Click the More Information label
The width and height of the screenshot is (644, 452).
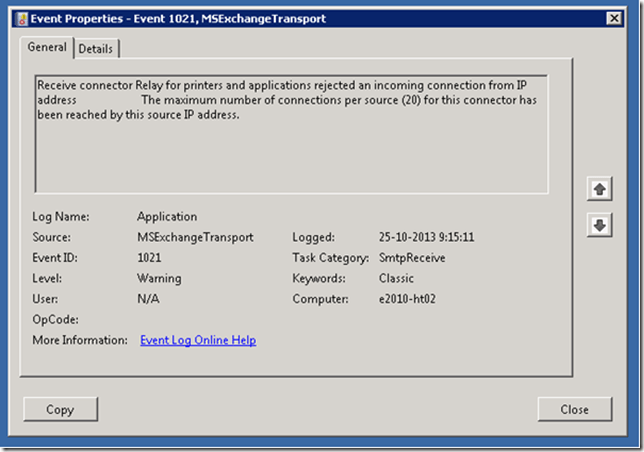(80, 340)
